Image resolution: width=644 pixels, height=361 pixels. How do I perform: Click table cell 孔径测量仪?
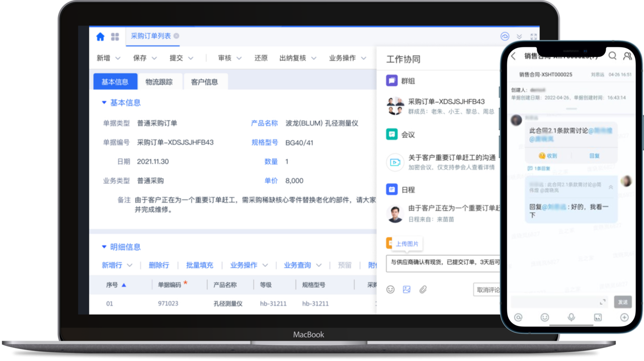pos(228,304)
